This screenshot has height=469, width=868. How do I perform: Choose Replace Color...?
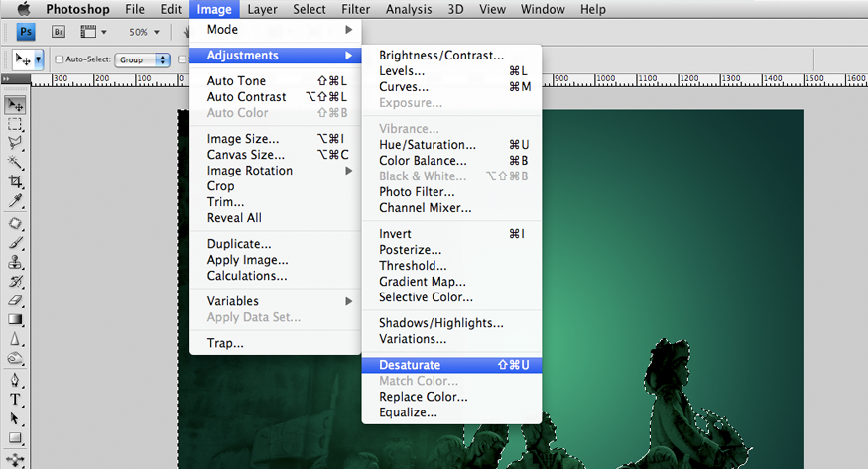pos(451,397)
